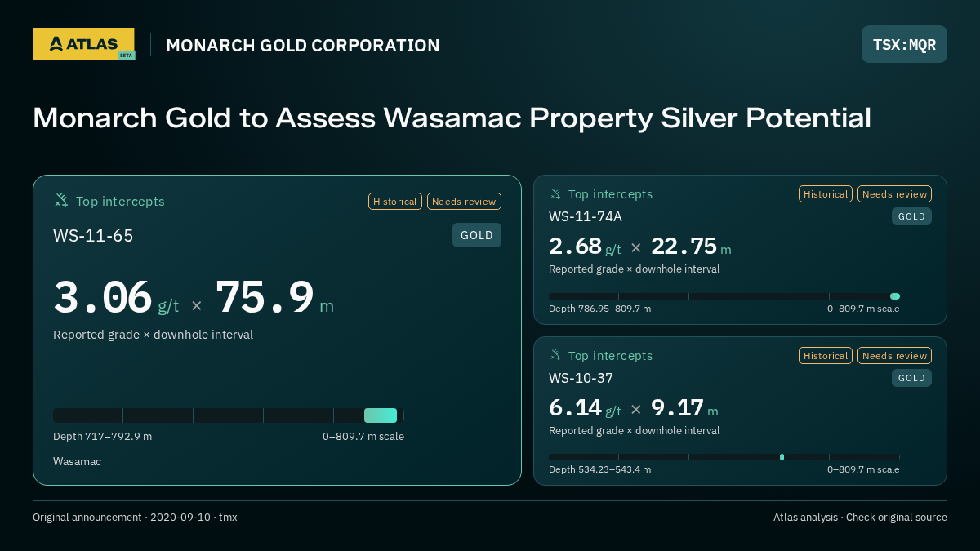The width and height of the screenshot is (980, 551).
Task: Click the headline about Wasamac silver potential
Action: [x=452, y=118]
